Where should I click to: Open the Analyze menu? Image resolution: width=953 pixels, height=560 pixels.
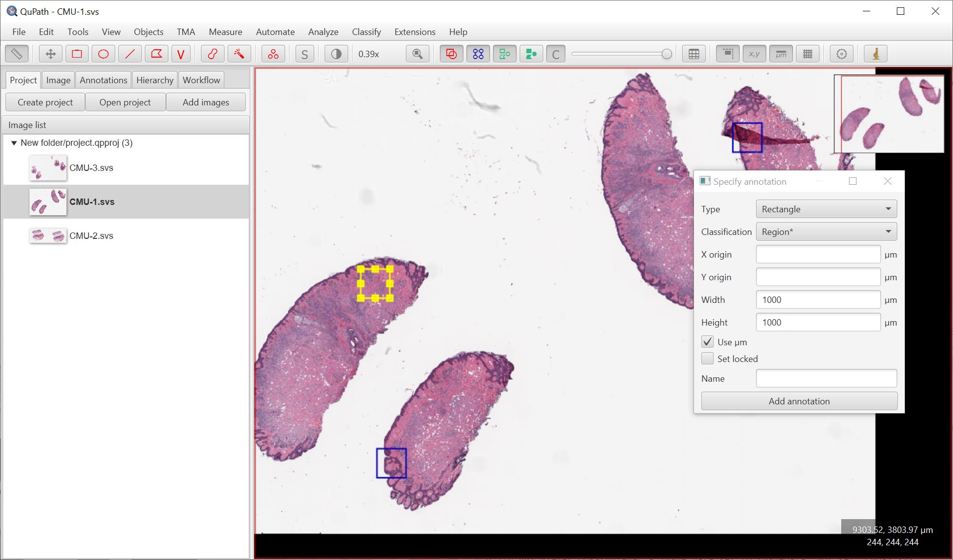coord(323,32)
